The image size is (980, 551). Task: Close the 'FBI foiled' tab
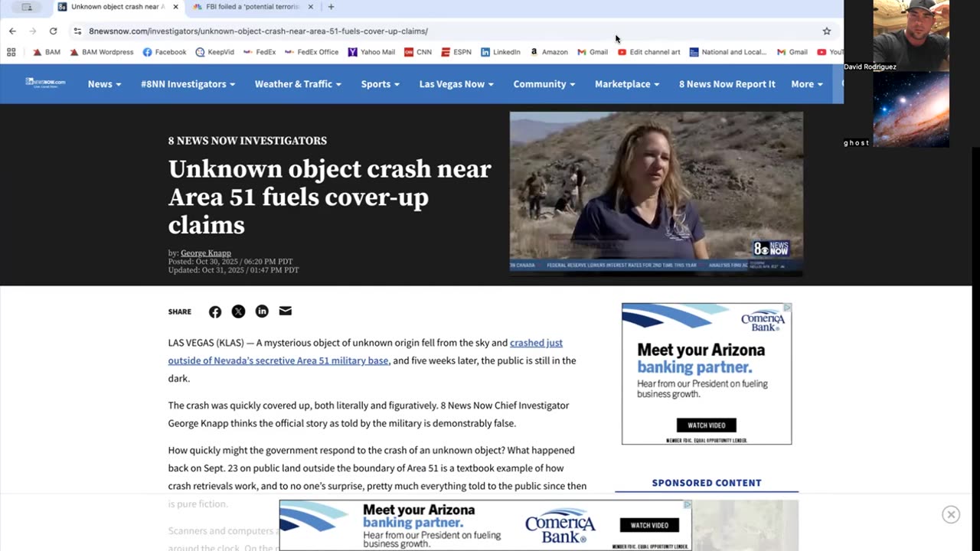click(310, 7)
